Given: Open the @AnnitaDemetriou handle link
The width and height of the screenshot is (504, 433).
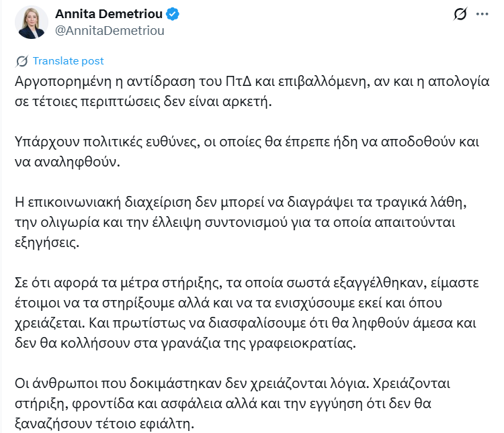Looking at the screenshot, I should click(110, 31).
